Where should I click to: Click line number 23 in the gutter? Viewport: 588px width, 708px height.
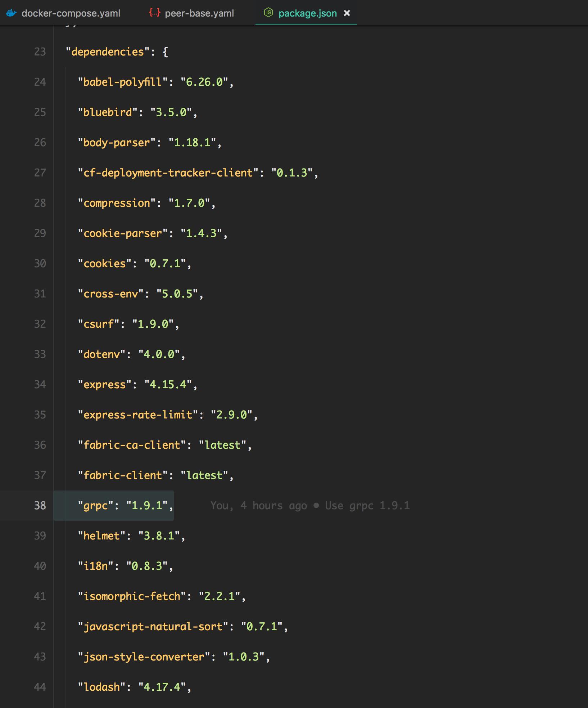pyautogui.click(x=40, y=52)
